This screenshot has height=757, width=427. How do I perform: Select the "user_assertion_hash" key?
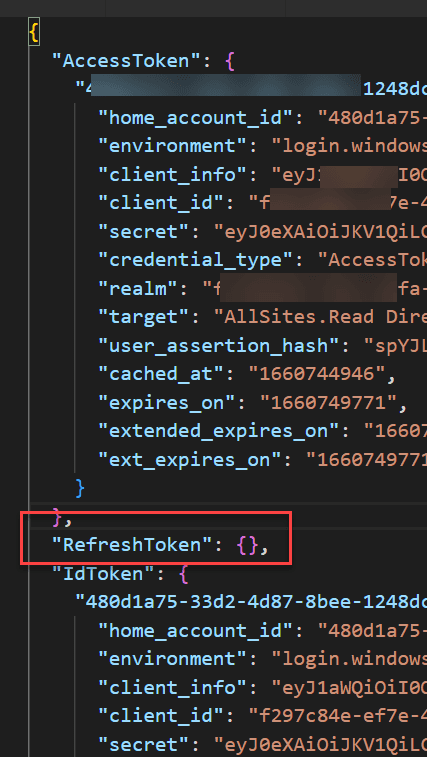tap(225, 346)
